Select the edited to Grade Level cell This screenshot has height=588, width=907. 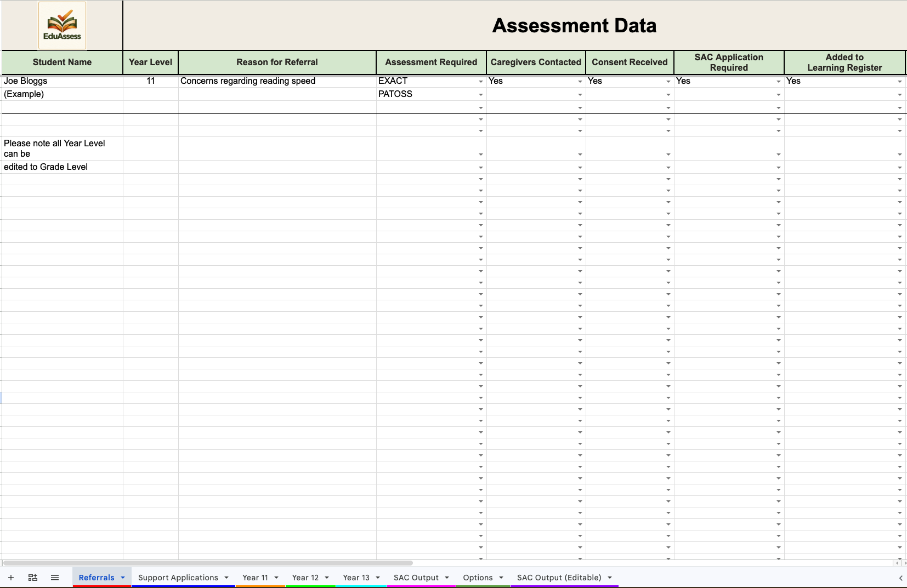pos(62,167)
